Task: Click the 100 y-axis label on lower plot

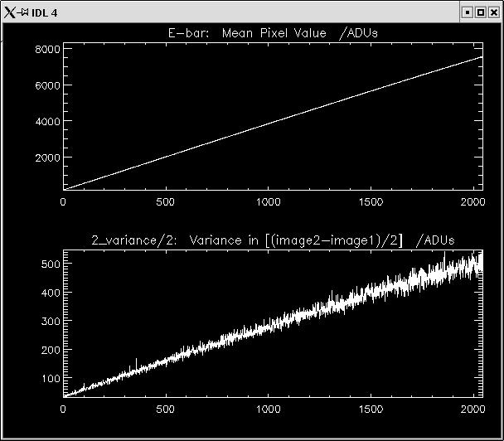Action: coord(51,378)
